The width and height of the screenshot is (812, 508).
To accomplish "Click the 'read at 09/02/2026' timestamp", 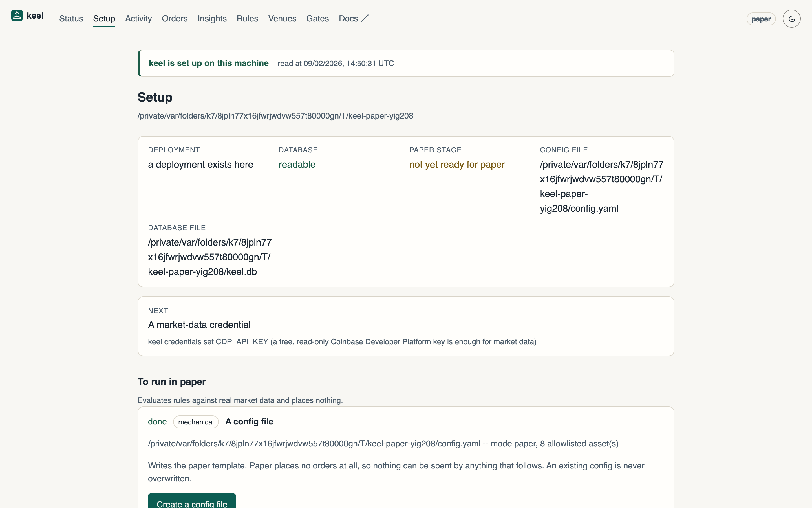I will tap(336, 63).
